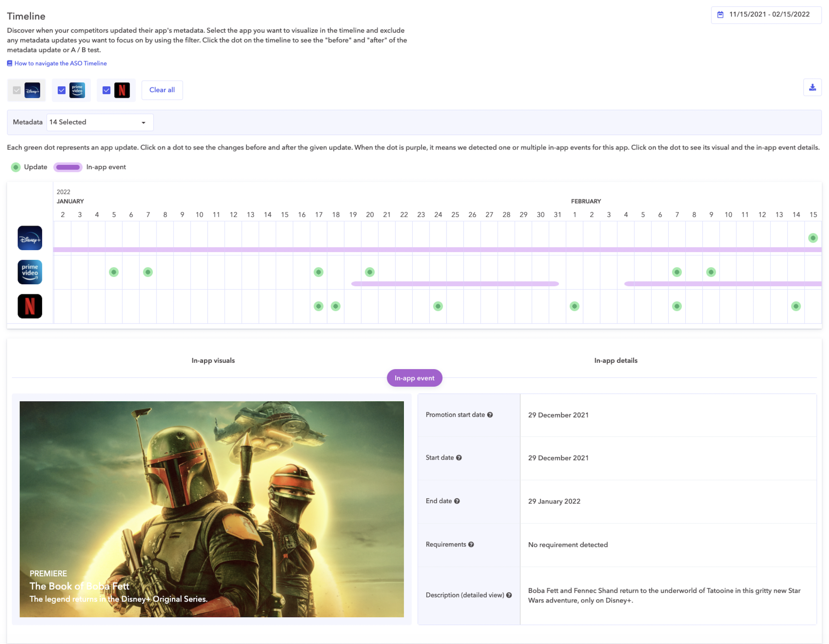Click help icon beside Description (detailed view)
Image resolution: width=829 pixels, height=644 pixels.
pyautogui.click(x=509, y=595)
